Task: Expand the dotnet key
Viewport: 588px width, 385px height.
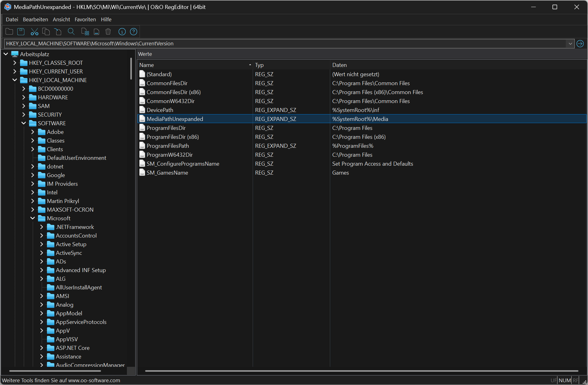Action: (x=33, y=166)
